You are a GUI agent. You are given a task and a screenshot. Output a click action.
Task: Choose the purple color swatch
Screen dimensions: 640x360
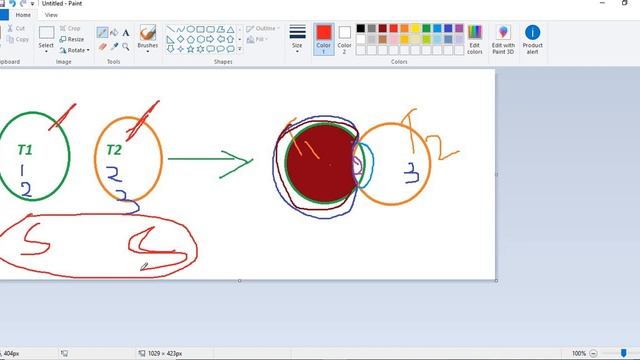pyautogui.click(x=459, y=28)
